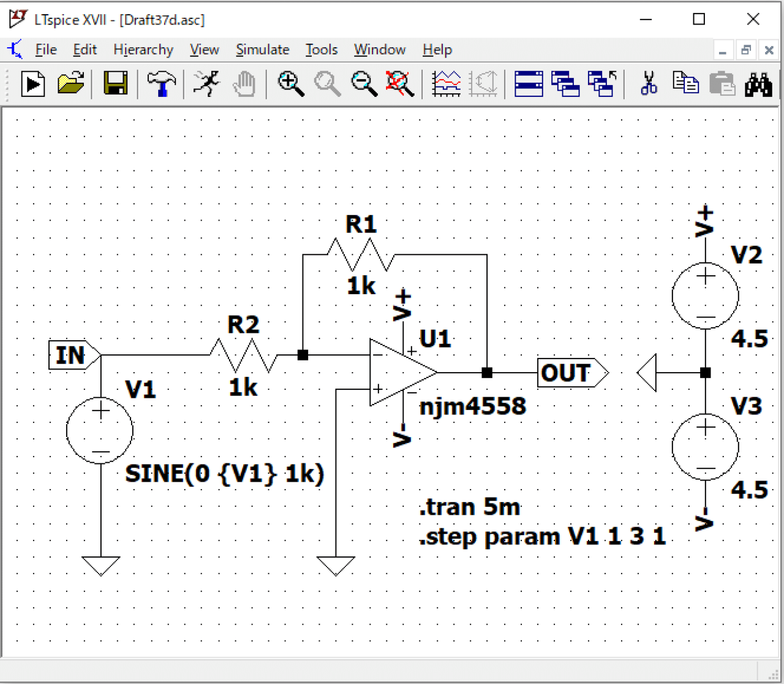Restore down the inner document window
784x684 pixels.
pyautogui.click(x=745, y=50)
